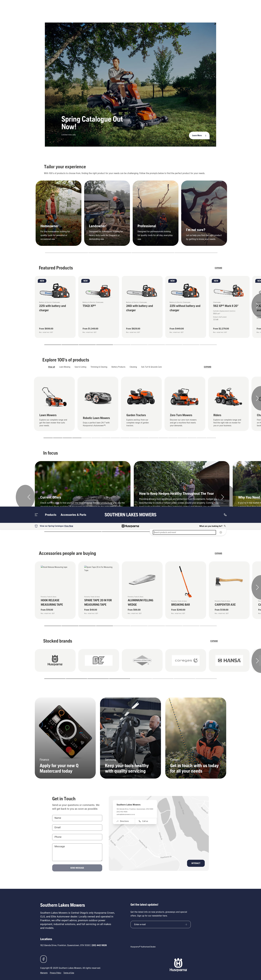This screenshot has height=980, width=261.
Task: Choose the Professional experience card
Action: pyautogui.click(x=156, y=213)
